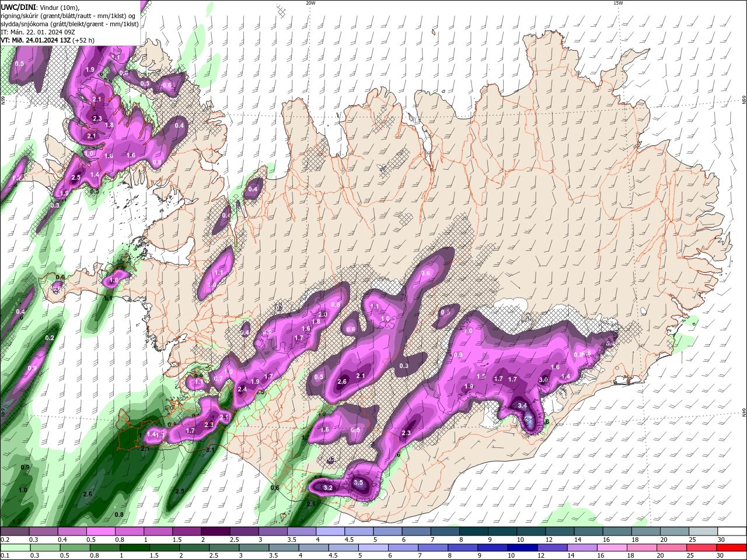Pick the 4 light lavender swatch in the snow row

click(x=329, y=531)
